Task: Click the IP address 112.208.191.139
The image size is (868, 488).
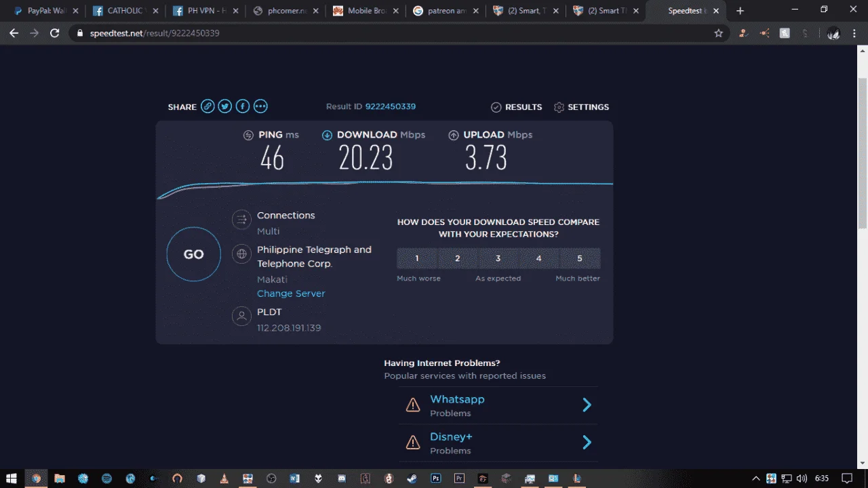Action: (289, 328)
